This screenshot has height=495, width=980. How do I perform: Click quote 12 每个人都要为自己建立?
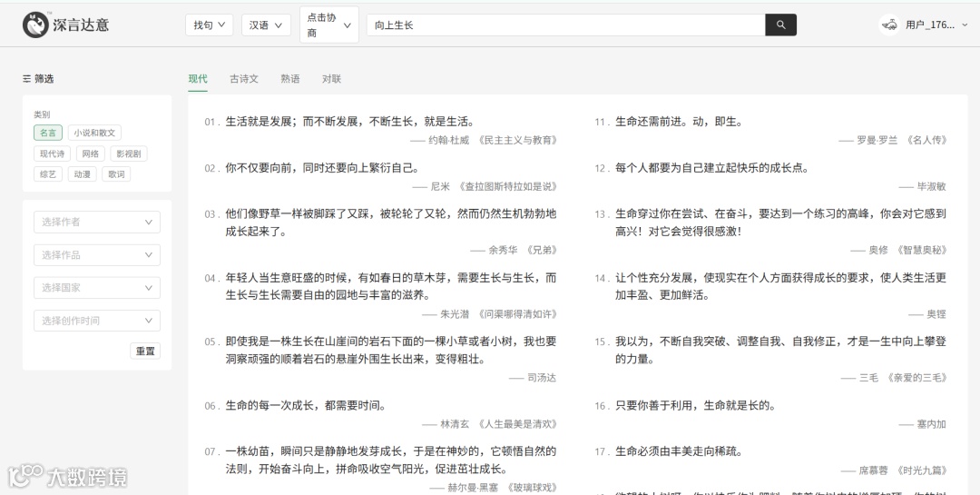click(712, 168)
